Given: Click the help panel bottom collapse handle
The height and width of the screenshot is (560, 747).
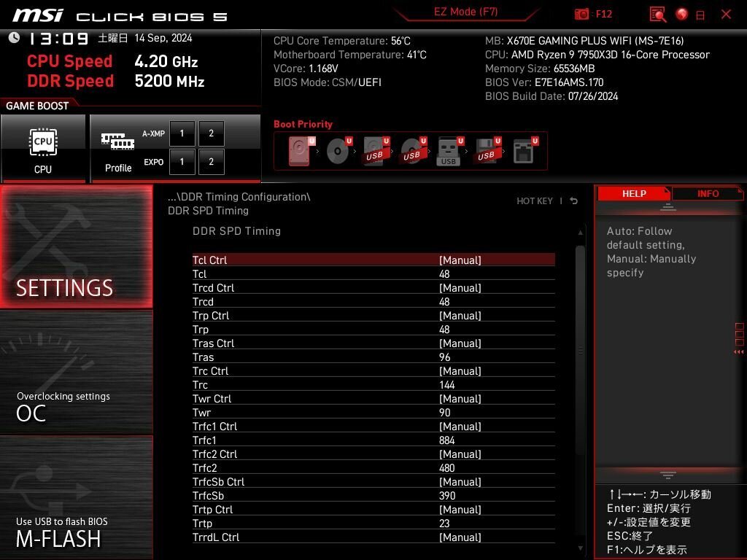Looking at the screenshot, I should (x=668, y=475).
